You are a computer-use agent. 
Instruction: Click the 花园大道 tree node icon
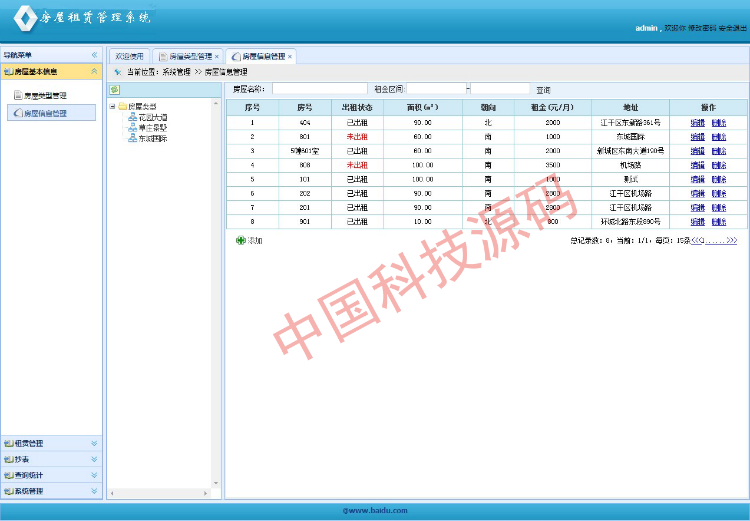click(132, 117)
